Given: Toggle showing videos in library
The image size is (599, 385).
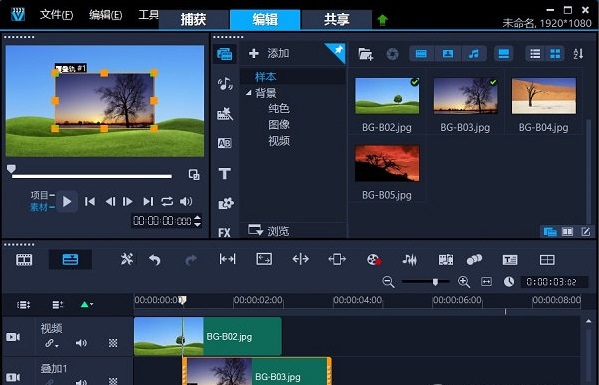Looking at the screenshot, I should [421, 54].
